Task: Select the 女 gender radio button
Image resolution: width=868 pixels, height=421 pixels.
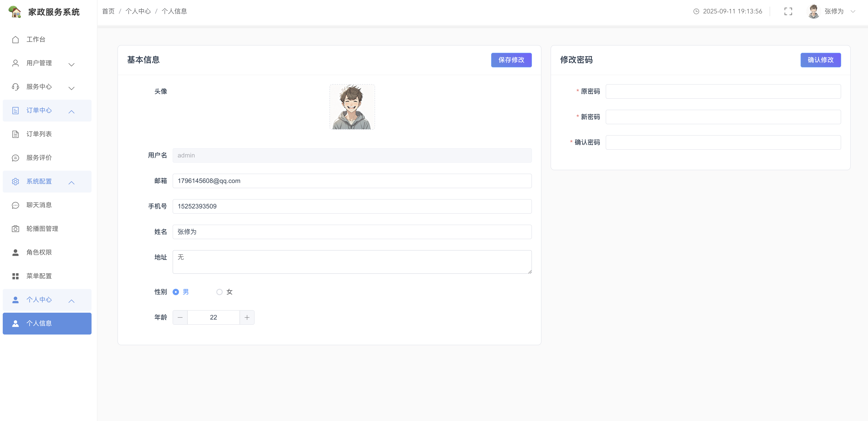Action: click(219, 292)
